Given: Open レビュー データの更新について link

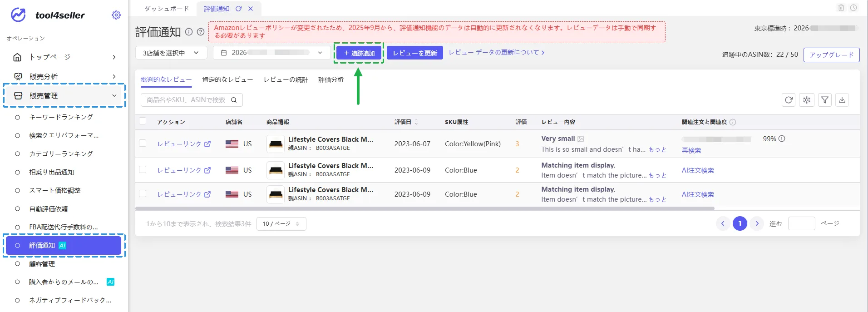Looking at the screenshot, I should point(497,52).
